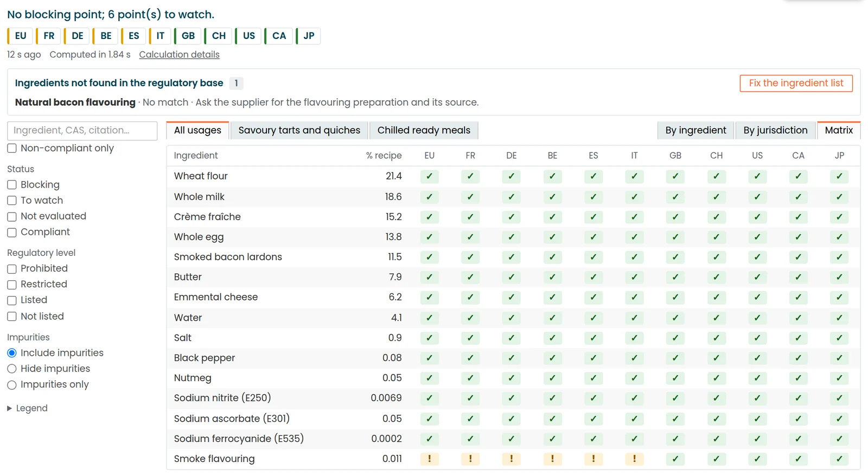The image size is (868, 476).
Task: Click the FR checkmark for Smoked bacon lardons
Action: 470,257
